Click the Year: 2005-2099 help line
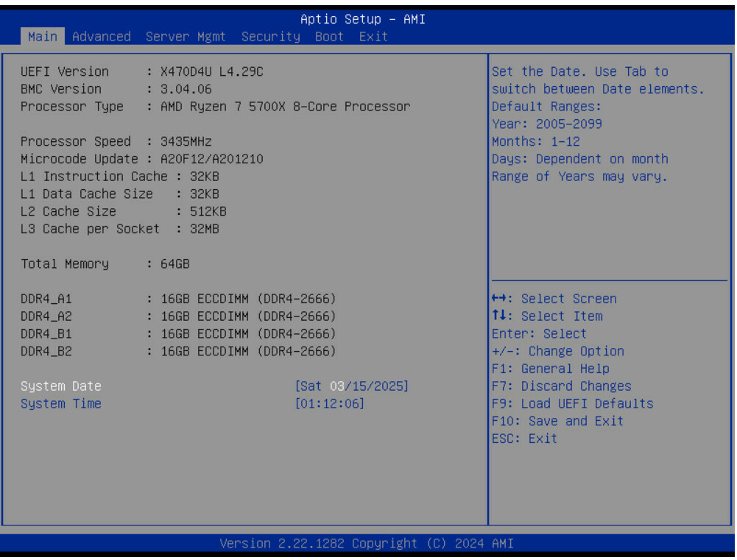 (546, 124)
